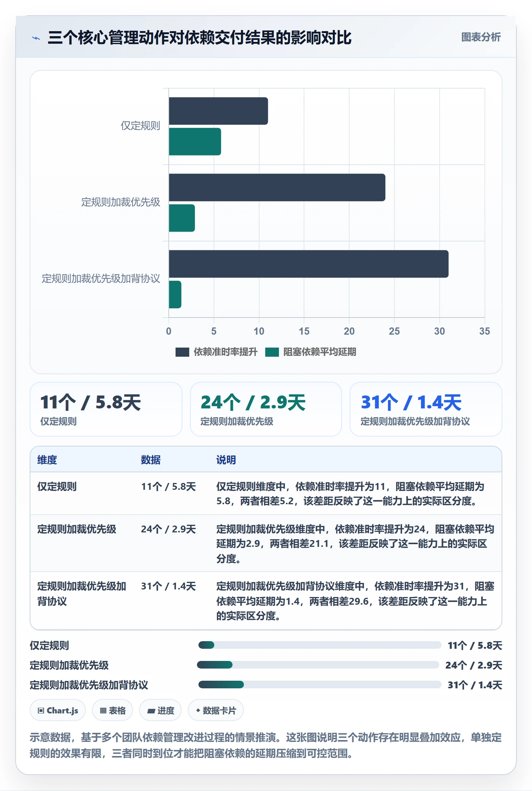
Task: Click the 11个 / 5.8天 value beside the progress bar
Action: click(x=475, y=645)
